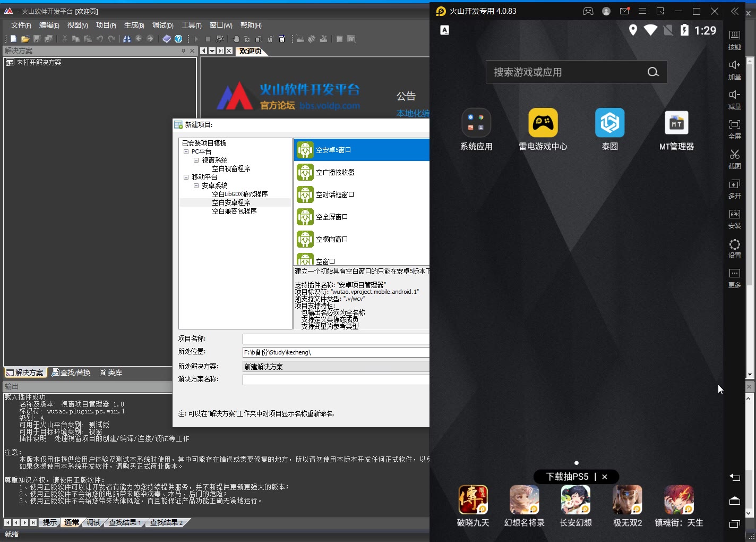Pin the 解决方案 panel
The width and height of the screenshot is (756, 542).
click(x=183, y=51)
